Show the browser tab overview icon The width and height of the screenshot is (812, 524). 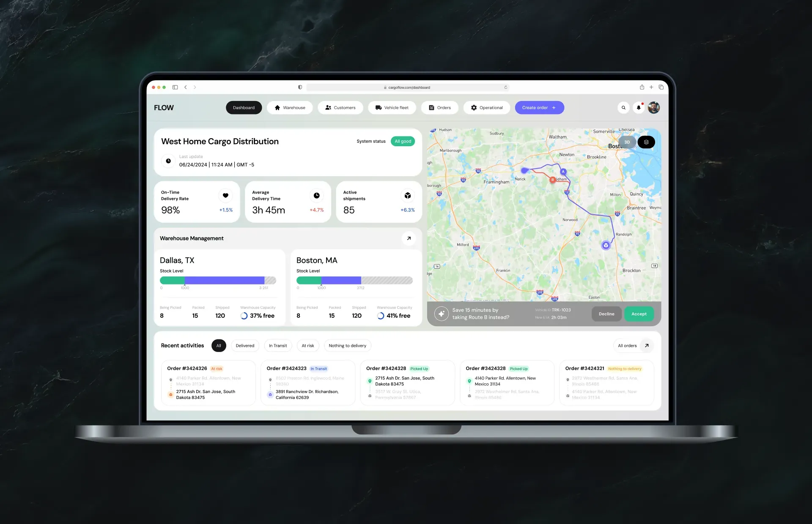tap(661, 87)
